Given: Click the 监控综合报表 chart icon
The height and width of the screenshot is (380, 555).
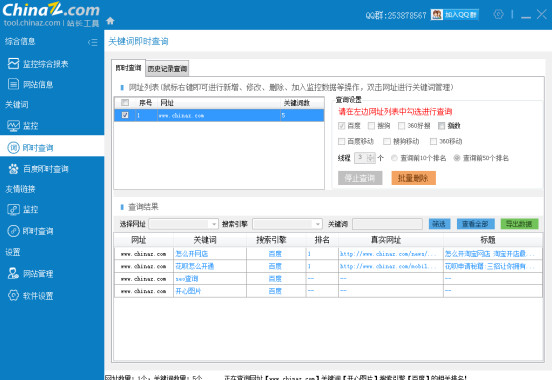Looking at the screenshot, I should click(x=13, y=64).
